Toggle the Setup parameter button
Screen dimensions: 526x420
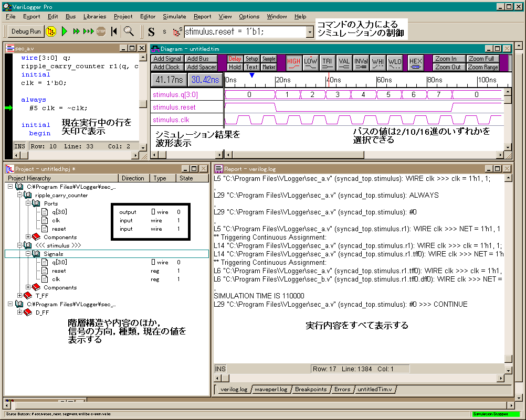coord(252,59)
